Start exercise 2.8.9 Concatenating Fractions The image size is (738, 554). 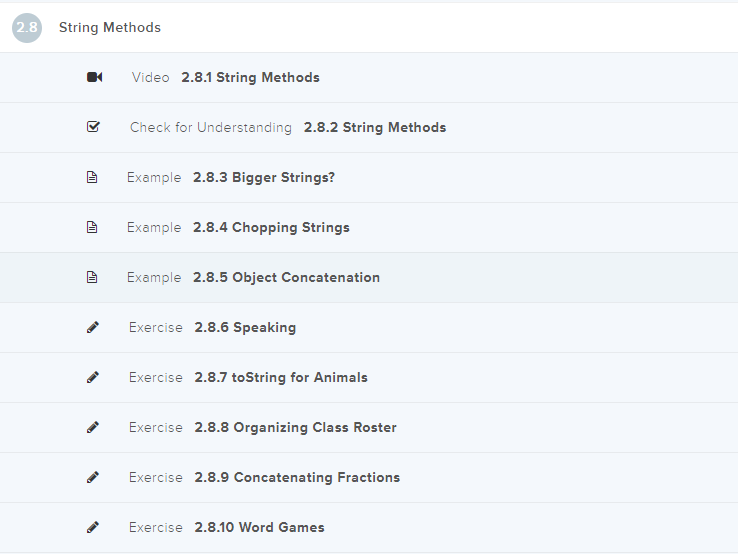click(x=297, y=478)
